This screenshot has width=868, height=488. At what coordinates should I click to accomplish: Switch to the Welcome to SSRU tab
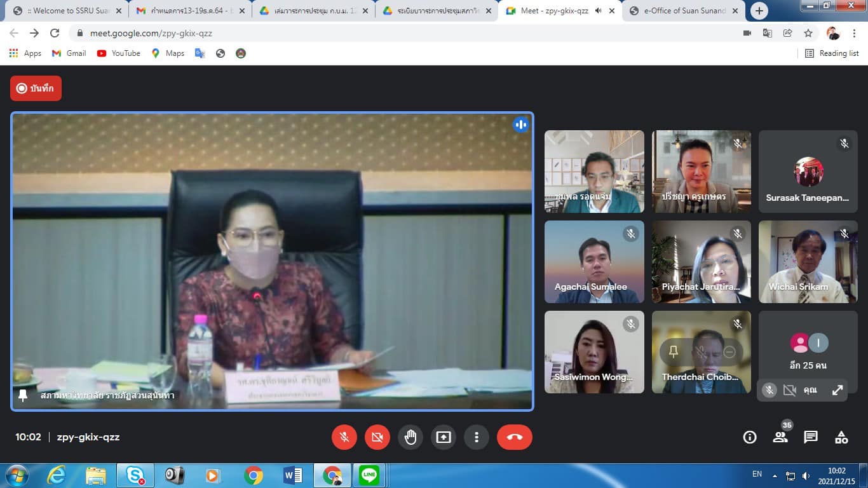pos(68,11)
